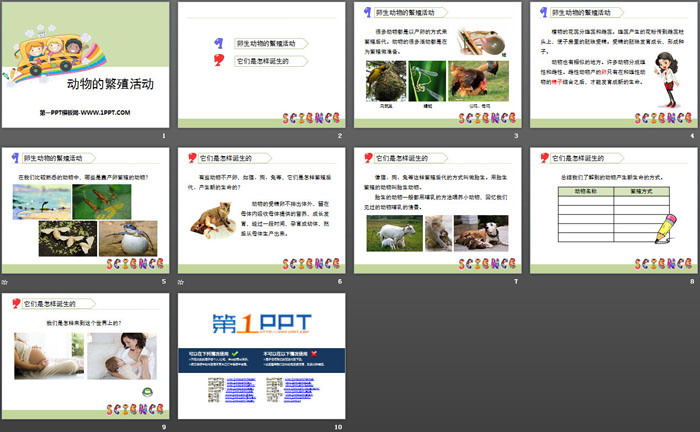Click slide number 2 label
This screenshot has height=432, width=700.
coord(340,136)
